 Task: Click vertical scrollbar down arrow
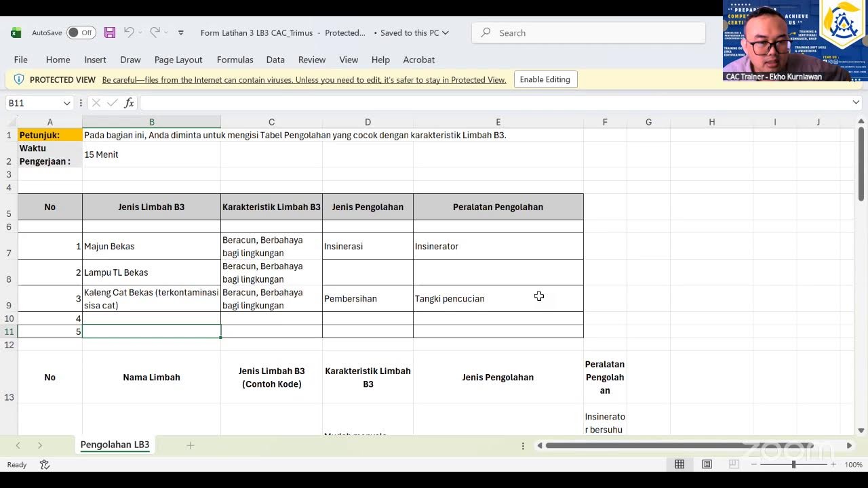click(861, 430)
